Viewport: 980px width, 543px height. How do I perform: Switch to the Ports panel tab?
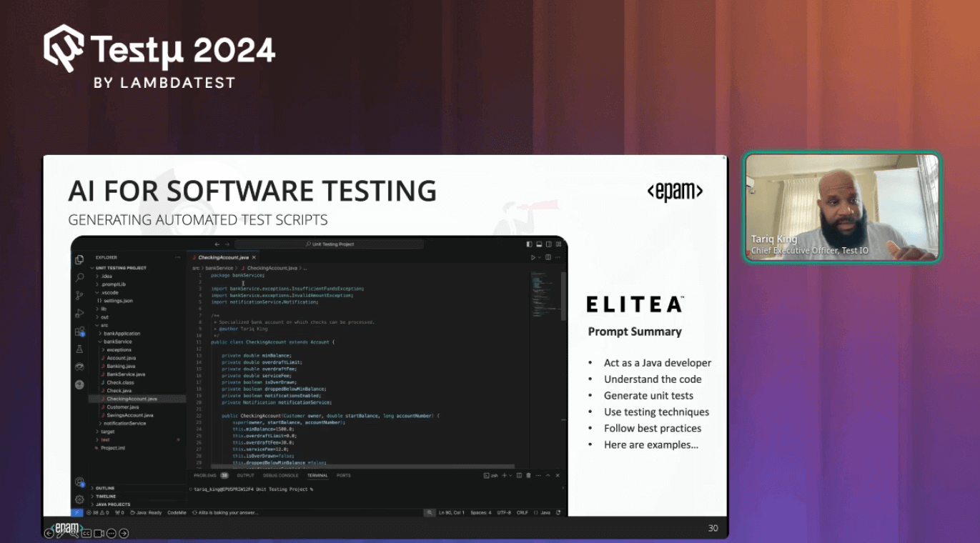pyautogui.click(x=344, y=475)
